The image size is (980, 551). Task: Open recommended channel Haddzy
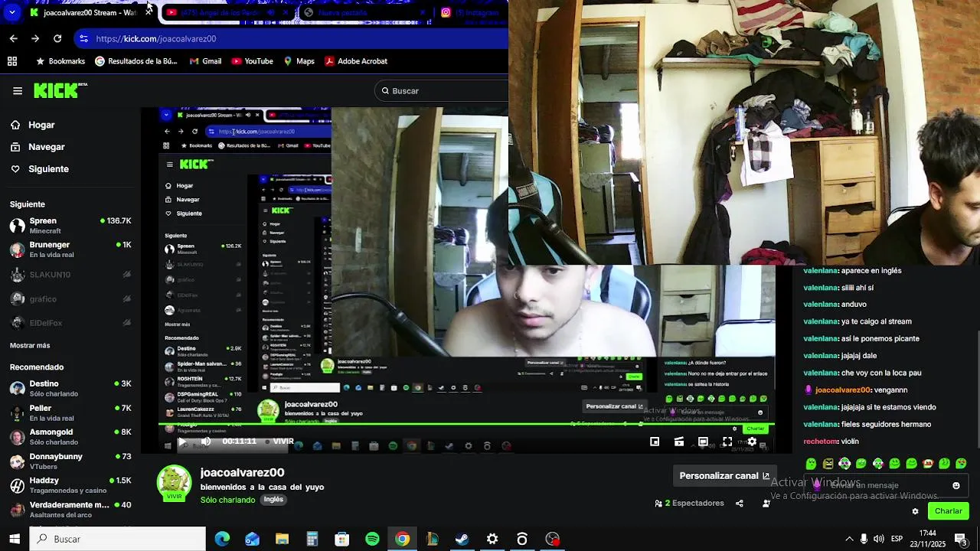pyautogui.click(x=70, y=485)
